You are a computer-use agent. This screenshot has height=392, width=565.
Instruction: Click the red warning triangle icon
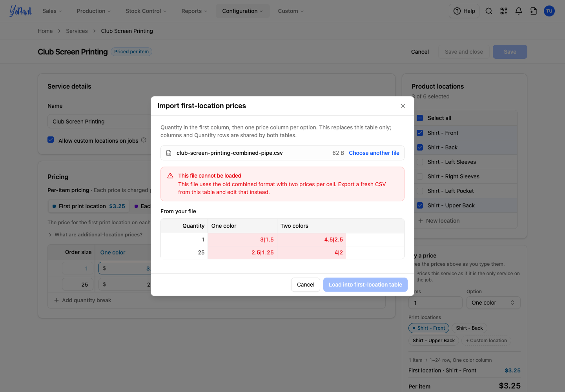click(x=170, y=176)
